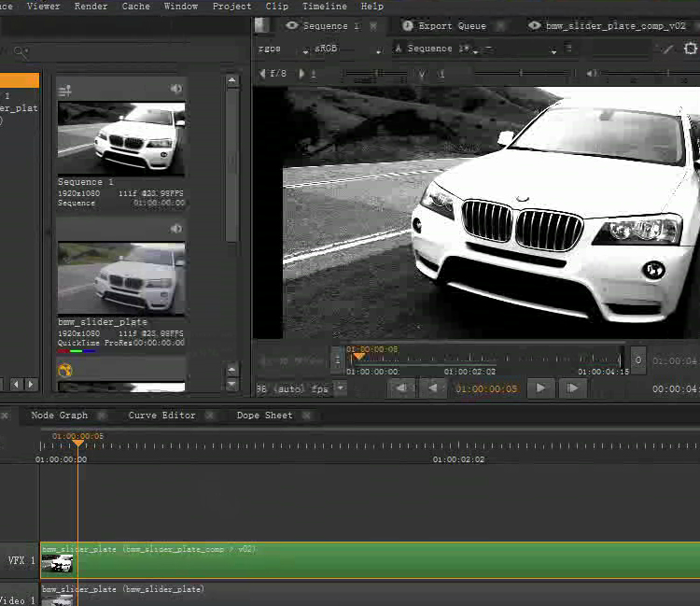Image resolution: width=700 pixels, height=606 pixels.
Task: Click the search icon in the bin panel
Action: (x=21, y=52)
